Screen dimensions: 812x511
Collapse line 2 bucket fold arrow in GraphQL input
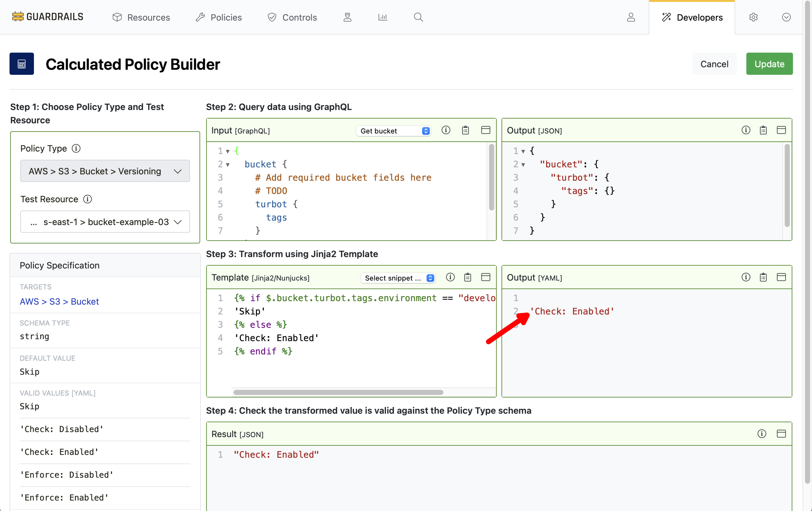[228, 165]
